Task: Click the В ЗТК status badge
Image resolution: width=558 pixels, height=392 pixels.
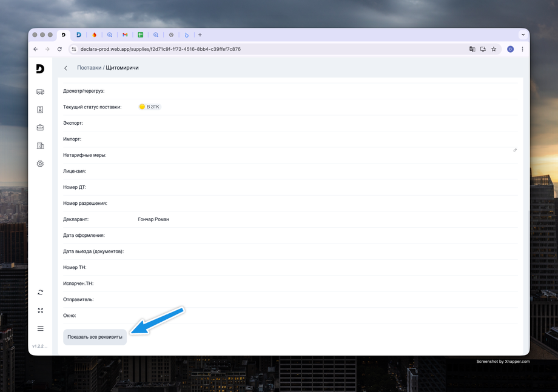Action: 150,107
